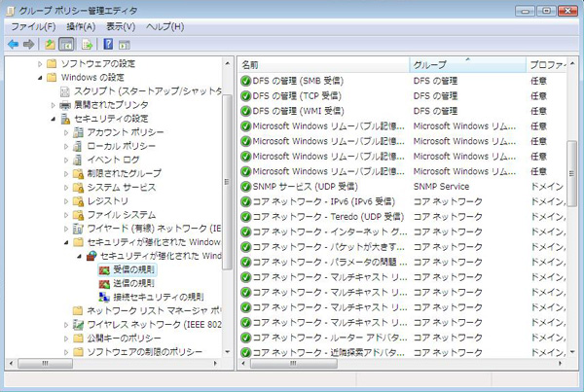The image size is (584, 392).
Task: Select 送信の規則 in the tree
Action: 133,283
